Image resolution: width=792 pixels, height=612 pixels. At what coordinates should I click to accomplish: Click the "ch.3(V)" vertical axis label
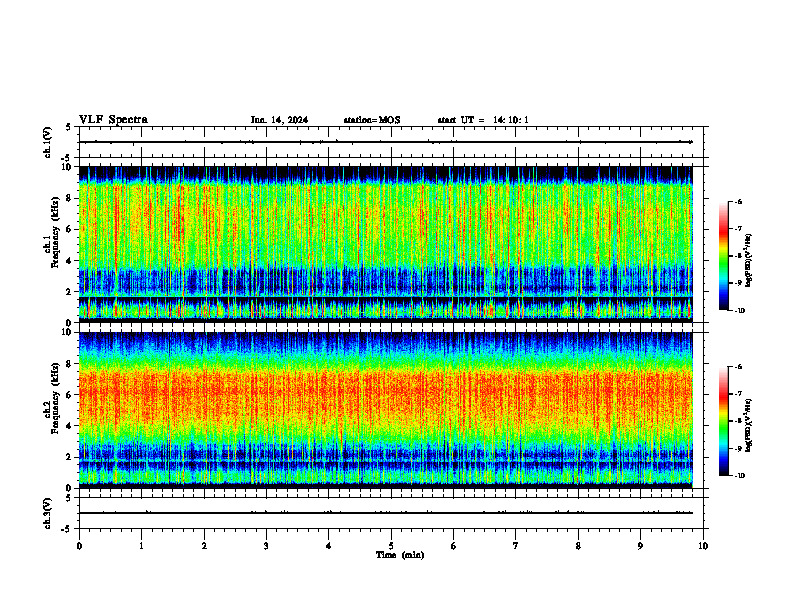48,513
